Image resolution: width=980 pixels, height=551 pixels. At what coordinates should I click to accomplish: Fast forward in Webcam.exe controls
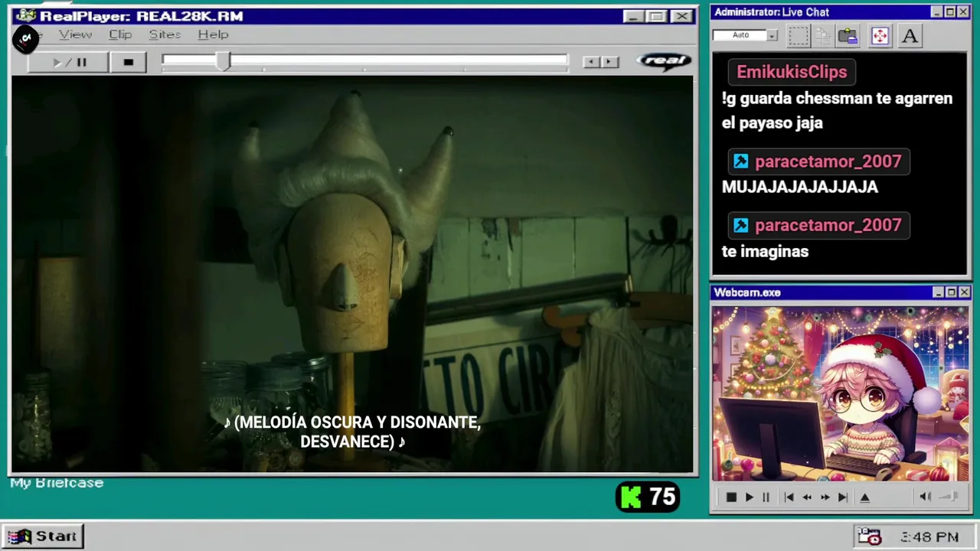pyautogui.click(x=825, y=497)
